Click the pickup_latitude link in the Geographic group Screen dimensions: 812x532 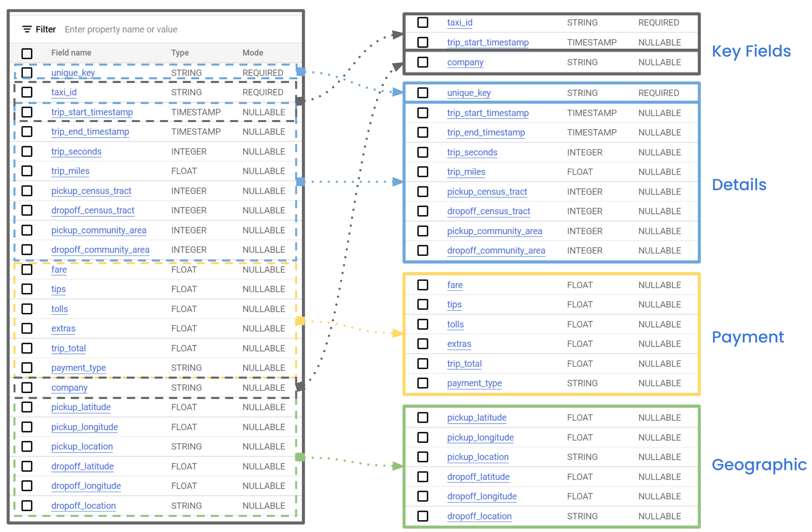click(x=476, y=417)
